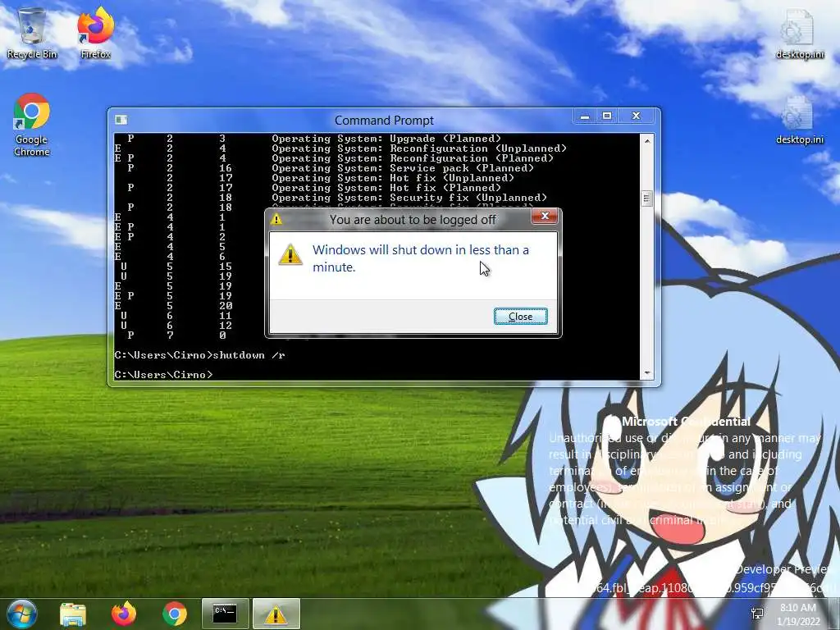Click the Command Prompt scrollbar down arrow
The image size is (840, 630).
coord(647,373)
